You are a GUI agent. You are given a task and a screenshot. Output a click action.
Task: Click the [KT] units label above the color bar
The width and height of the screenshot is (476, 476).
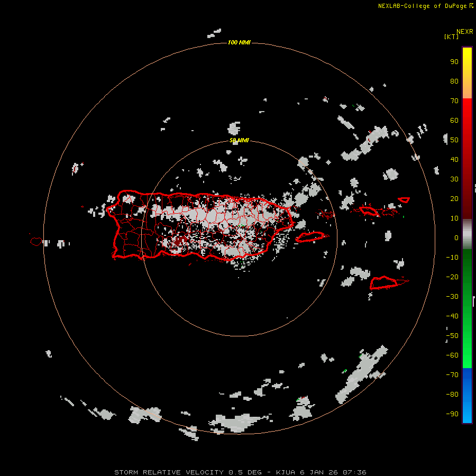(x=451, y=36)
